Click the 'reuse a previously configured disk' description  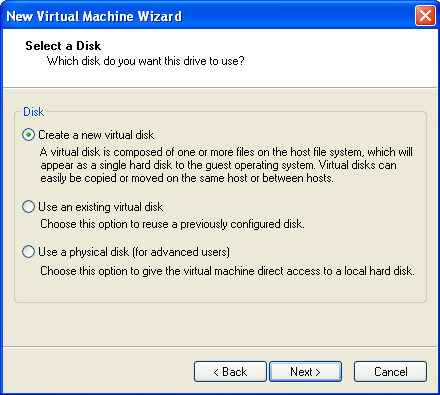(x=172, y=224)
